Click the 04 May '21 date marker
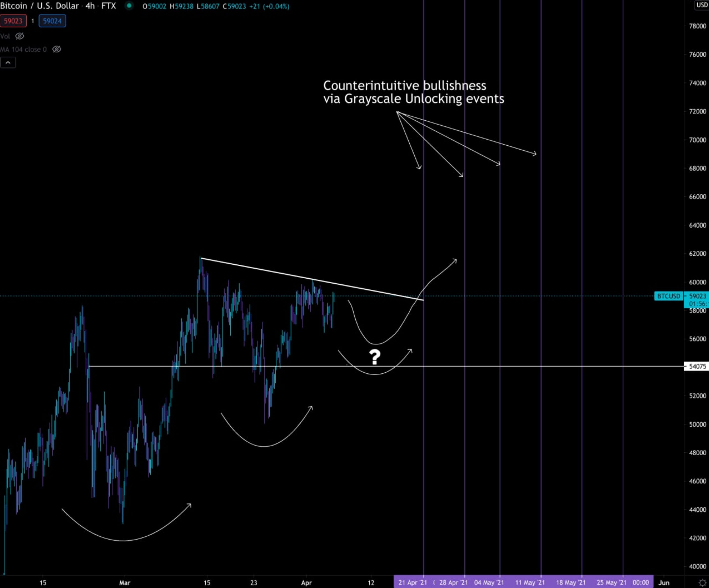 [x=489, y=583]
